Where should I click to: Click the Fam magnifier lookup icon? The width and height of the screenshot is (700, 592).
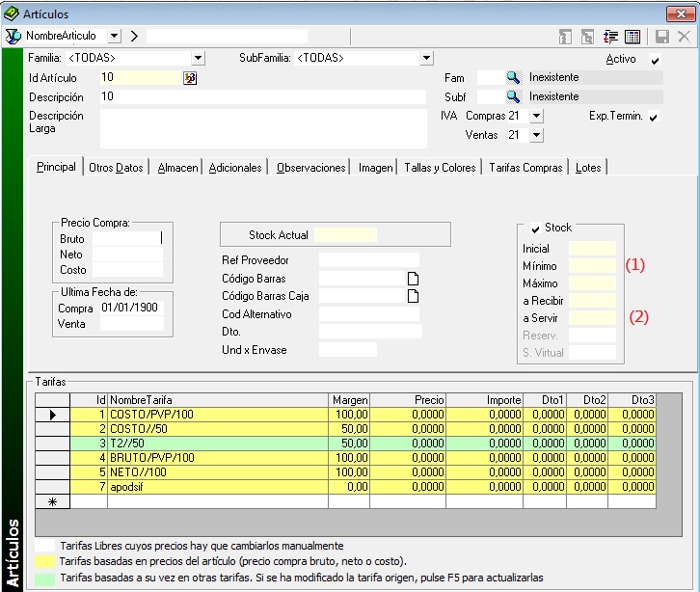[513, 78]
